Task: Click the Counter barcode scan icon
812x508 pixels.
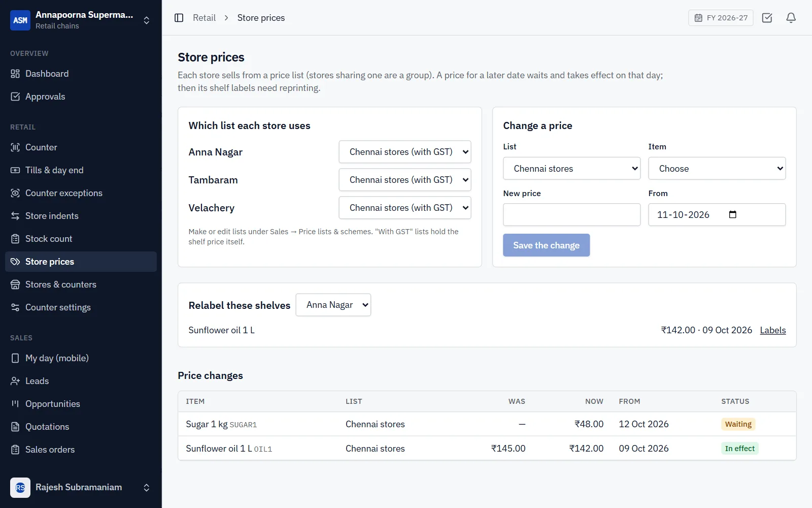Action: click(15, 147)
